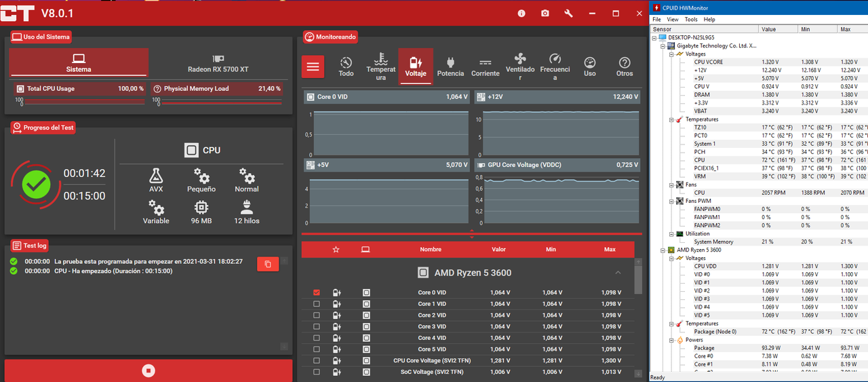Show the Frecuencia monitoring tab
This screenshot has width=868, height=382.
(555, 66)
